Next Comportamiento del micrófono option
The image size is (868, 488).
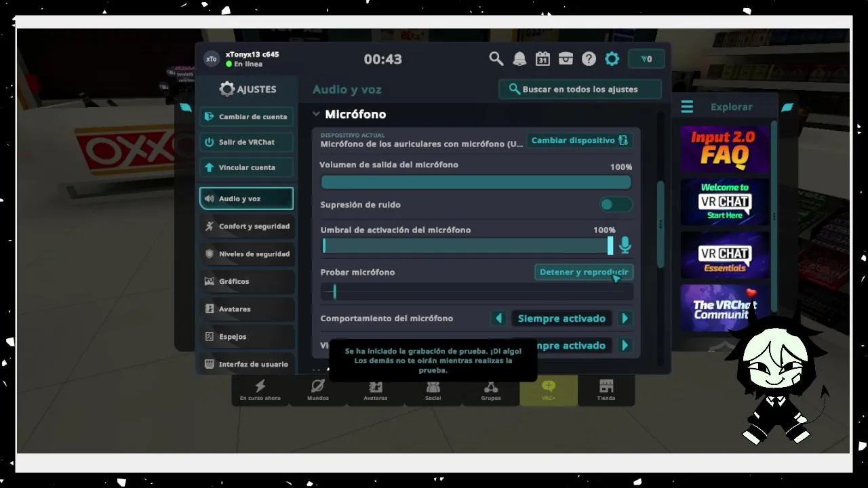pyautogui.click(x=625, y=319)
